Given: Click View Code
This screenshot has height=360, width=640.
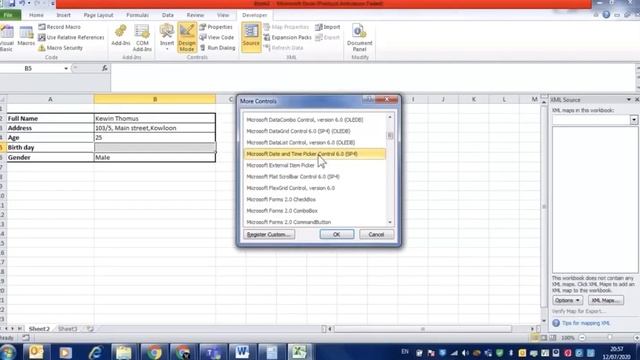Looking at the screenshot, I should [x=217, y=37].
